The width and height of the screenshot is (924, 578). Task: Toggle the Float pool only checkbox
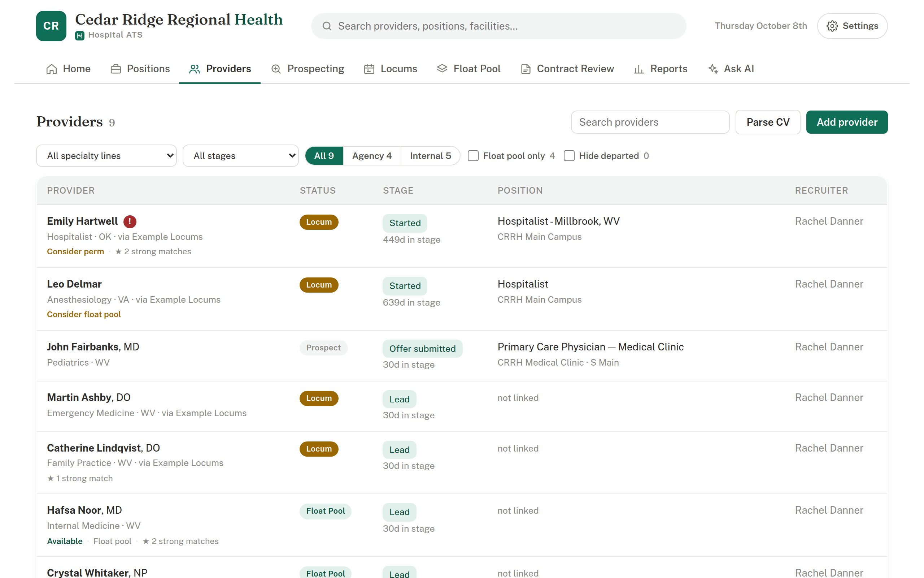click(473, 156)
